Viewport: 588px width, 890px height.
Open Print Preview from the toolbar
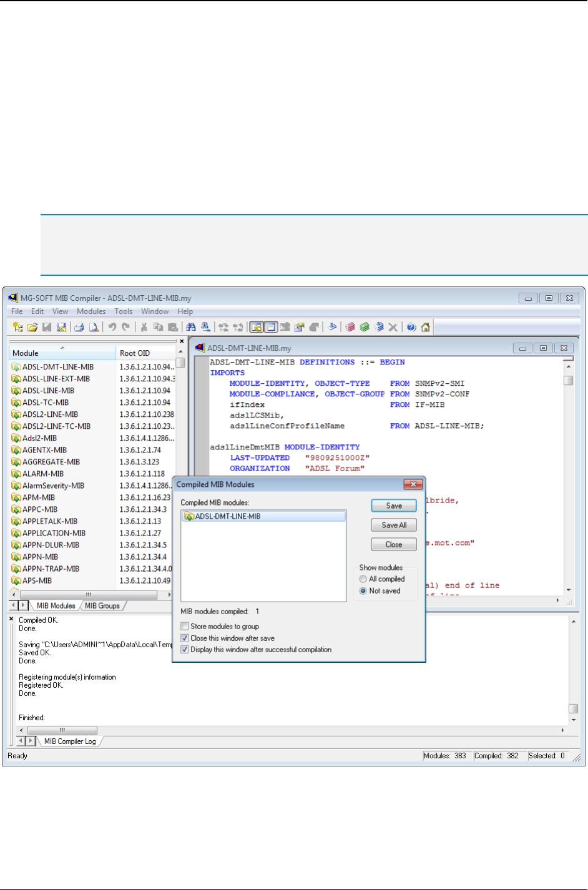(x=93, y=327)
